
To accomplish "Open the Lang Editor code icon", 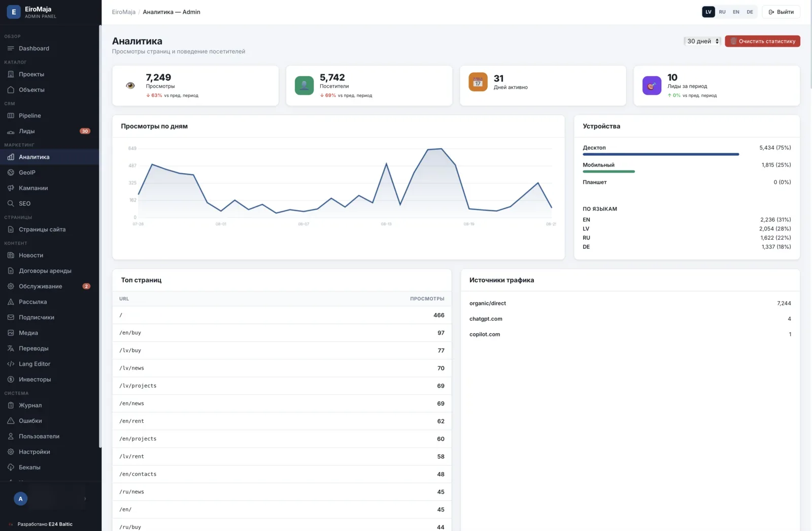I will [x=11, y=364].
